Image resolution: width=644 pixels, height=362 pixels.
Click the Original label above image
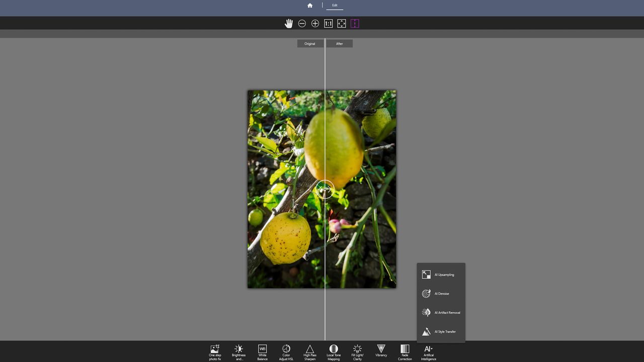310,44
